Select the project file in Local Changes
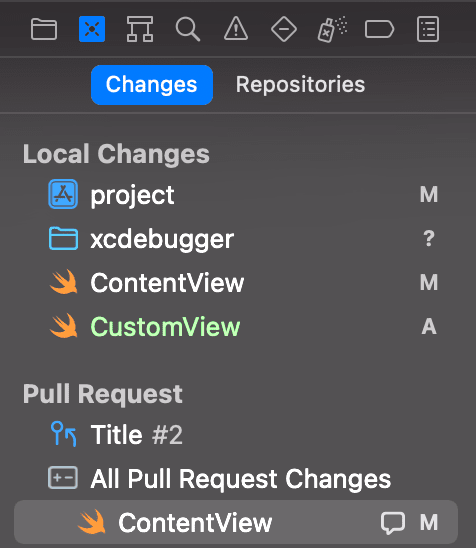 click(238, 194)
